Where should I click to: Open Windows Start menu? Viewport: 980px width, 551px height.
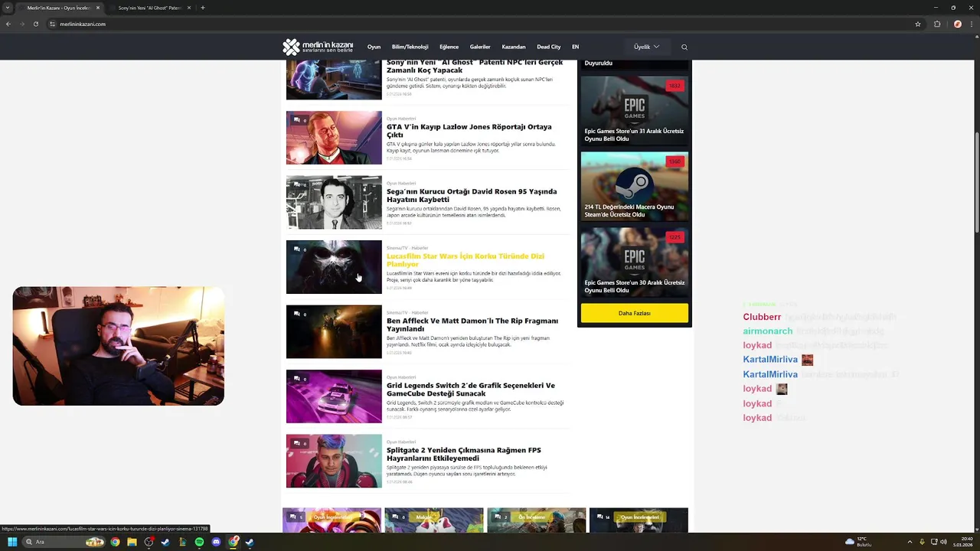tap(12, 542)
